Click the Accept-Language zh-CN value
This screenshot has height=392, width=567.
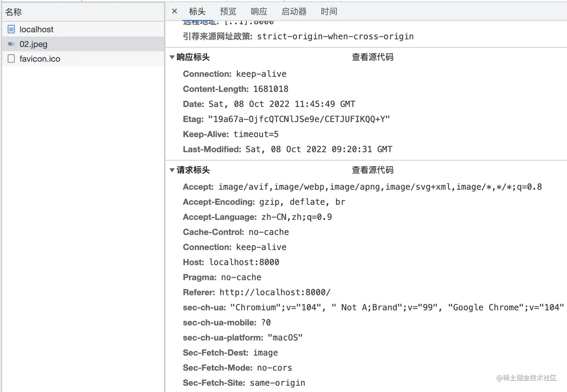[297, 217]
